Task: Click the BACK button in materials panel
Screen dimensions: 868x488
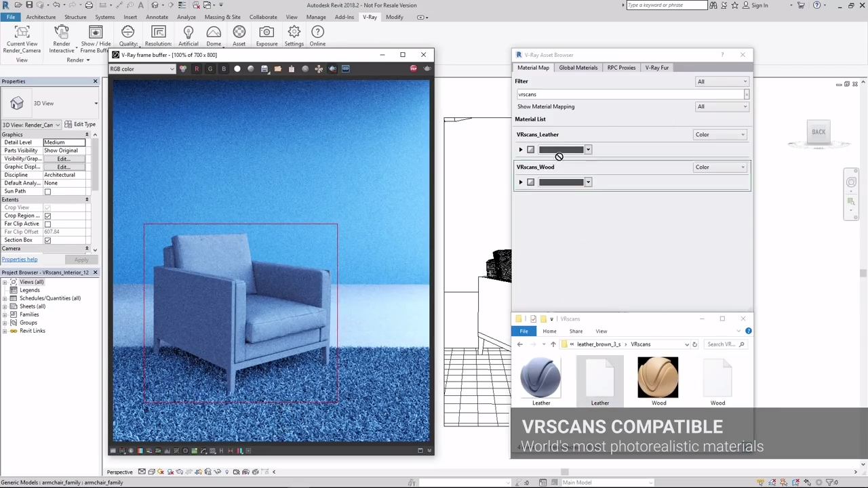Action: [818, 131]
